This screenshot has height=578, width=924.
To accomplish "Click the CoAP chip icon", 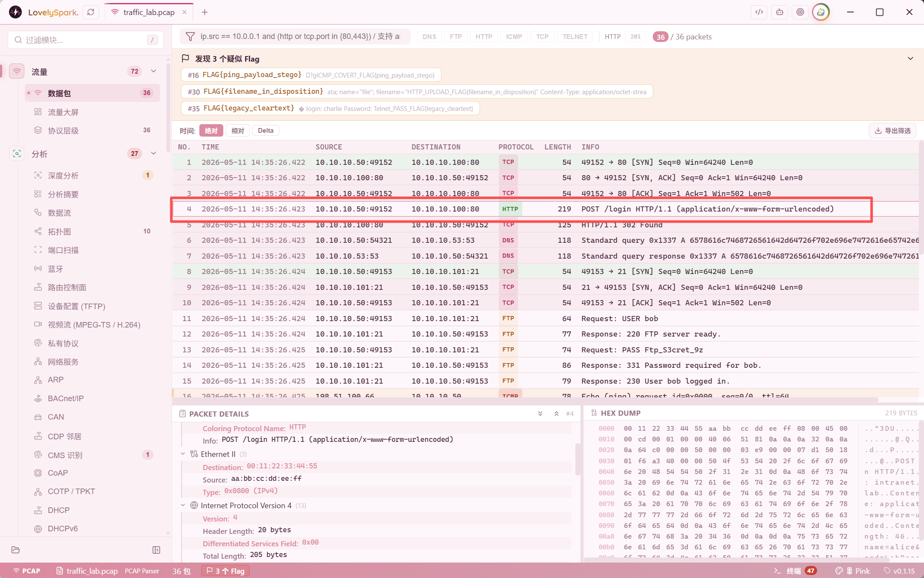I will (x=38, y=473).
